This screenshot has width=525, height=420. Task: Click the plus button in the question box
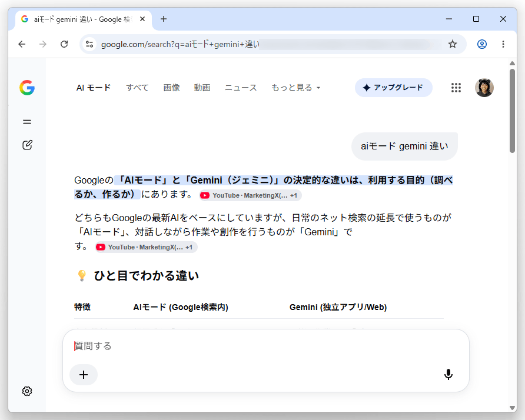(x=84, y=375)
